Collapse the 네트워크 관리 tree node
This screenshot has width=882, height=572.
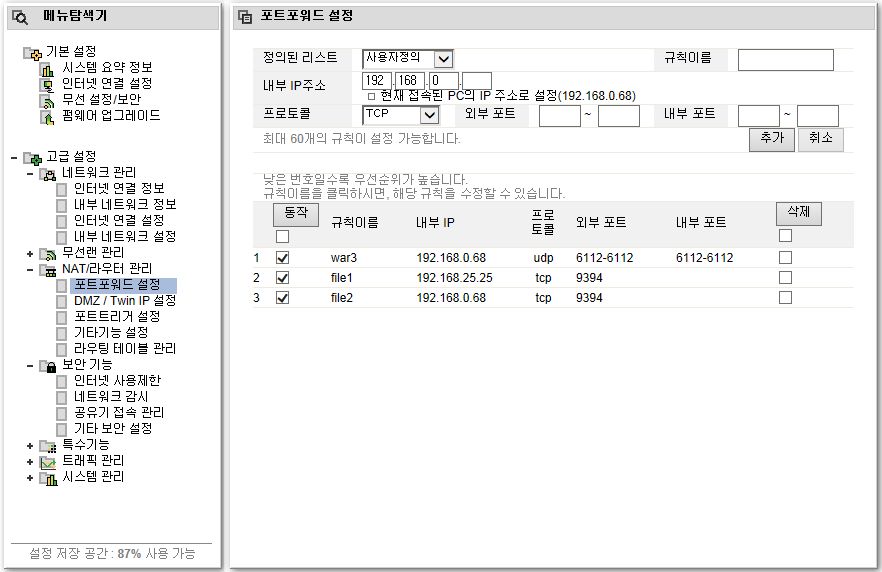click(x=30, y=174)
